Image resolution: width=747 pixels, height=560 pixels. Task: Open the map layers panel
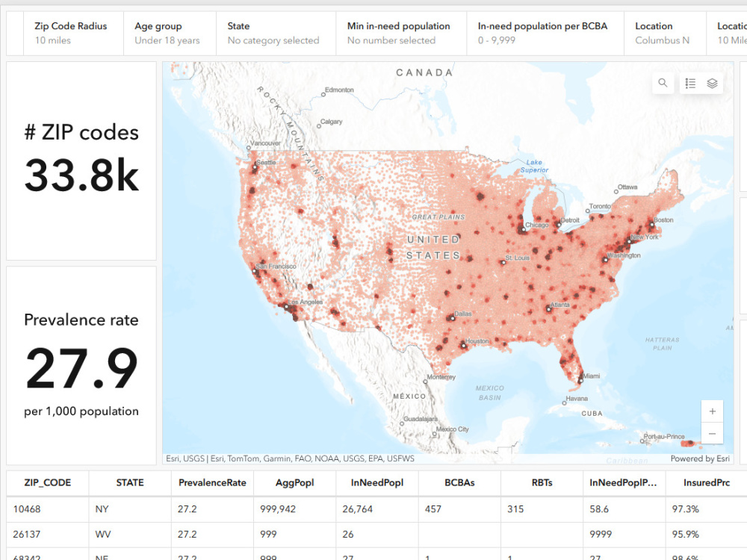(712, 84)
